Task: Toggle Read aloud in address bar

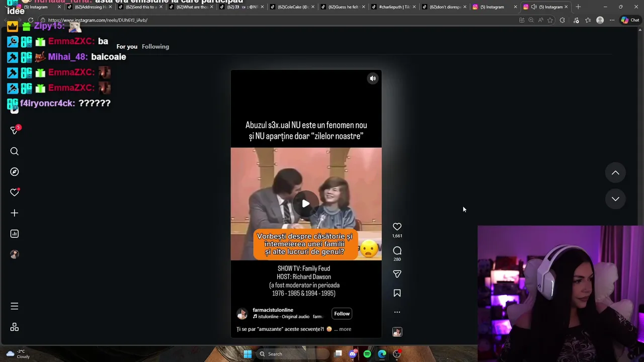Action: pyautogui.click(x=540, y=20)
